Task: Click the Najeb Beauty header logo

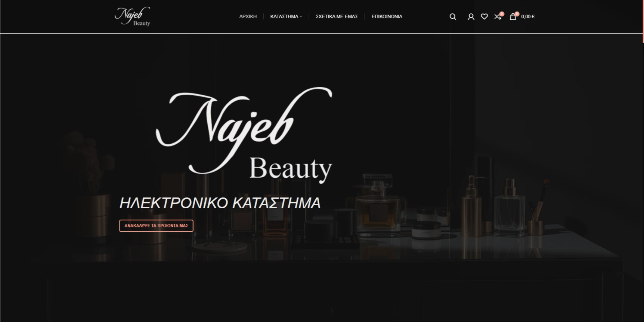Action: click(x=133, y=16)
